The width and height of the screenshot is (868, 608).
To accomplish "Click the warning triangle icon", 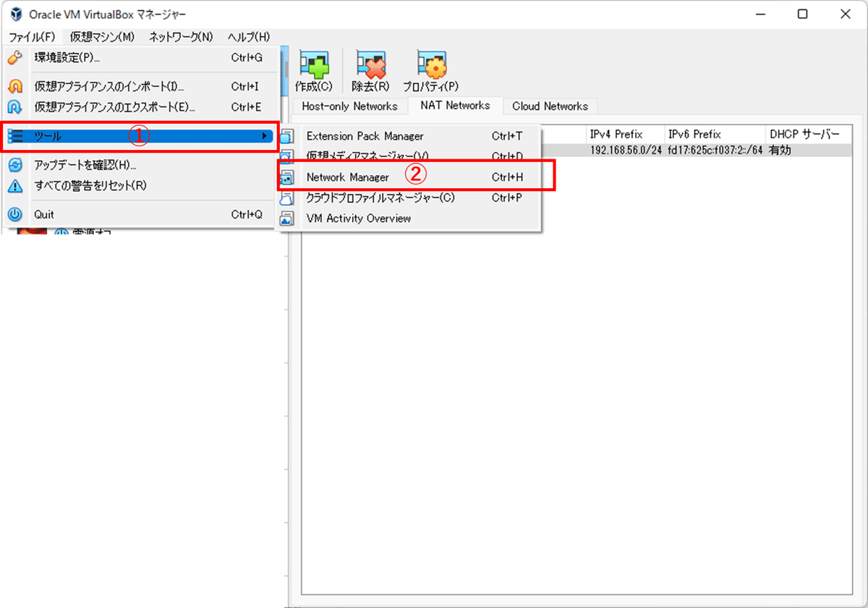I will tap(15, 185).
